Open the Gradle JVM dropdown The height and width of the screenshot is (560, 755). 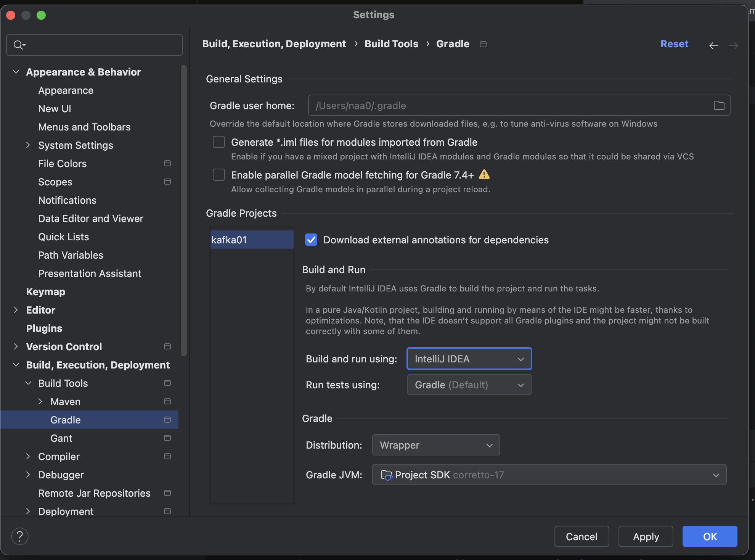(x=549, y=475)
